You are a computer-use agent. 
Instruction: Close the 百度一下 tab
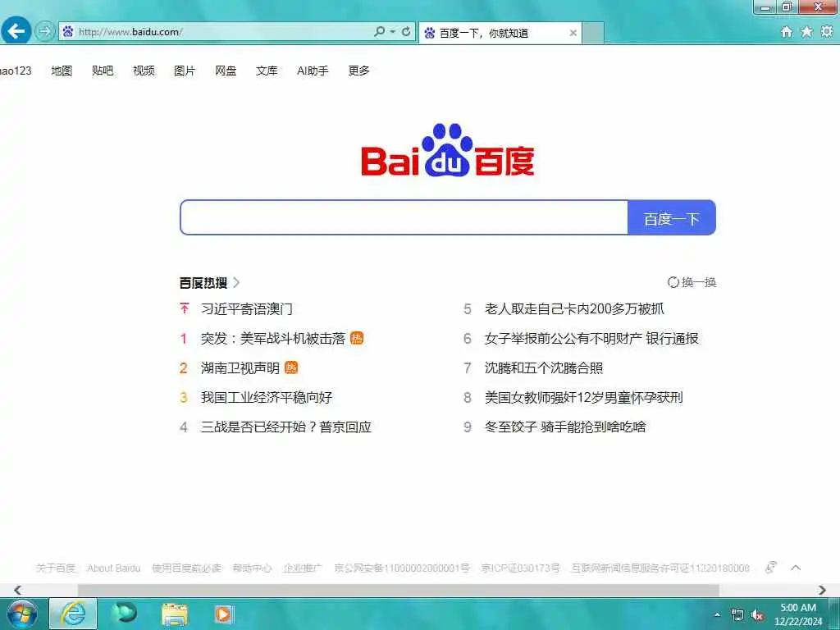573,33
